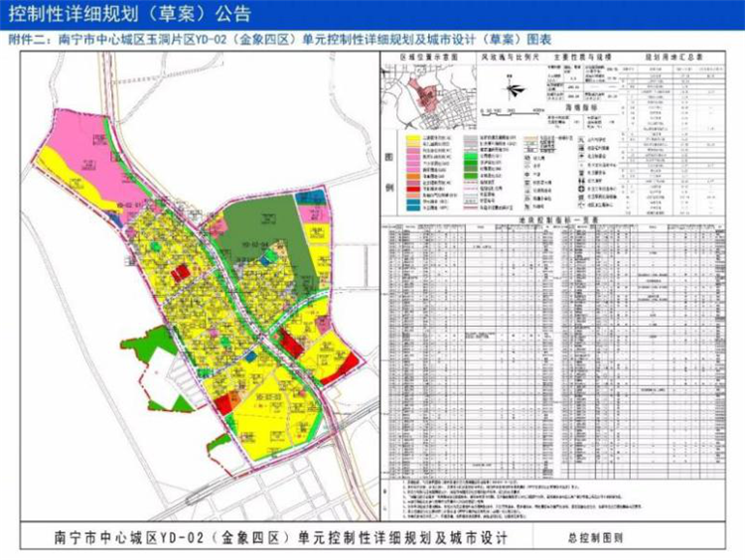Select the 区域位置示意图 panel header
This screenshot has height=560, width=745.
coord(429,57)
